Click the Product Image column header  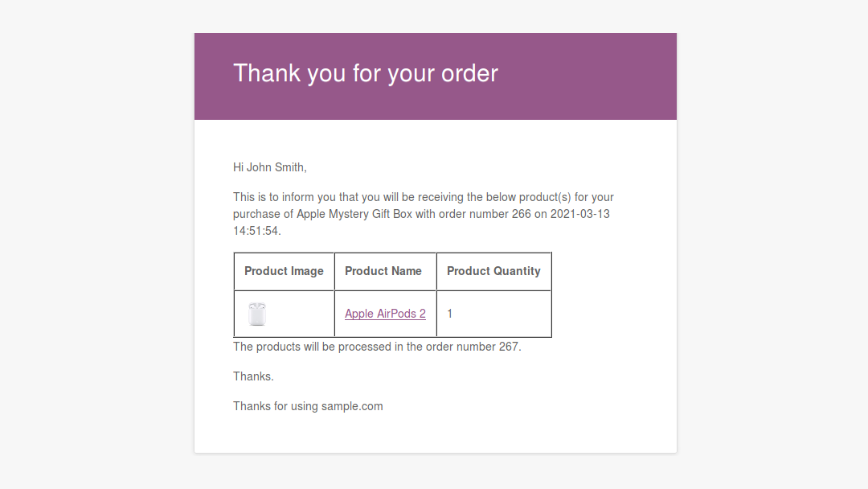(284, 271)
